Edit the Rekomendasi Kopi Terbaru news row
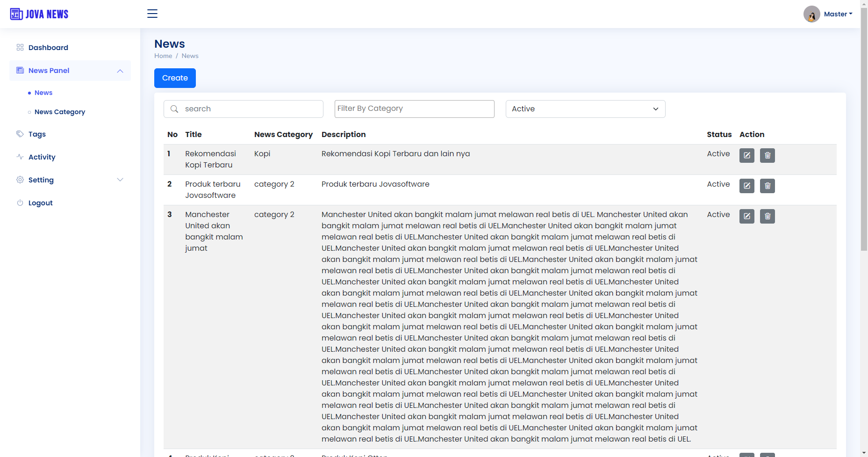Screen dimensions: 868x457 click(746, 155)
